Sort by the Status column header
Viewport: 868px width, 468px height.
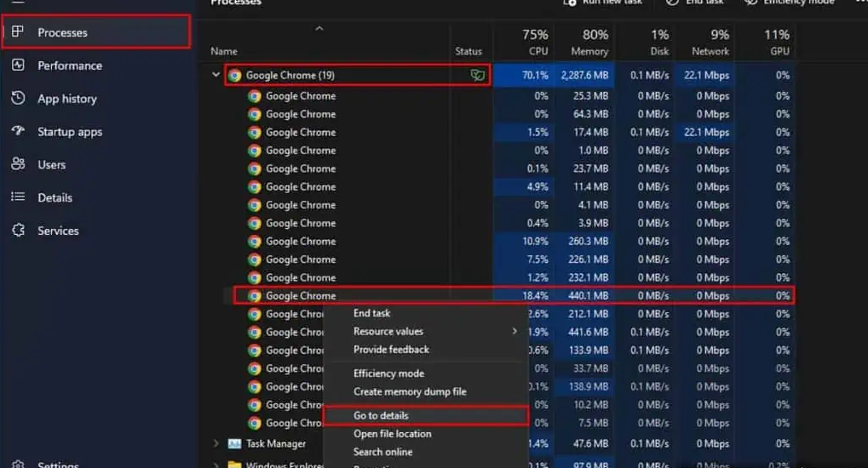click(468, 51)
